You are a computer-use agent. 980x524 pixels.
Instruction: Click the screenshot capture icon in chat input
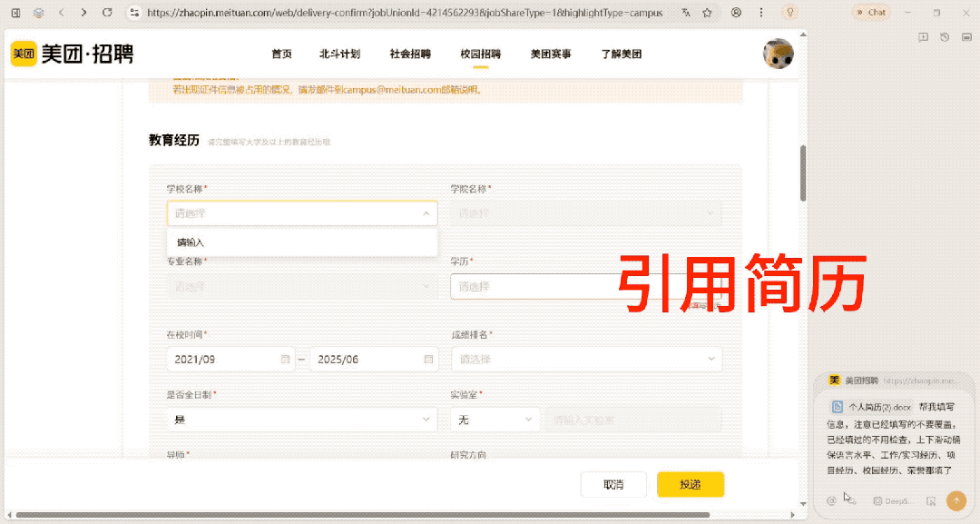931,501
